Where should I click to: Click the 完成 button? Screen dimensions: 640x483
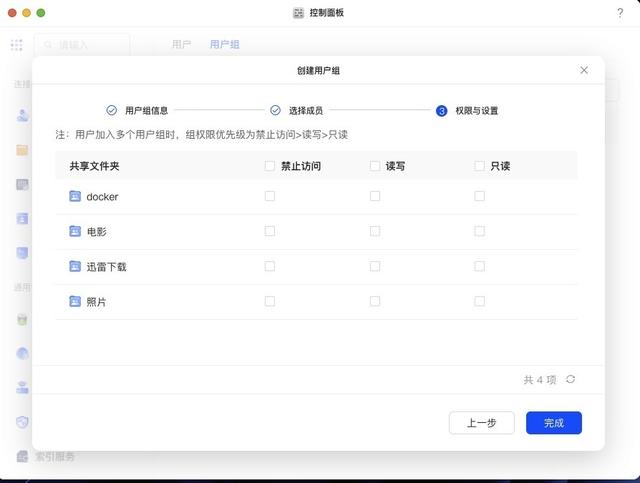(x=553, y=423)
